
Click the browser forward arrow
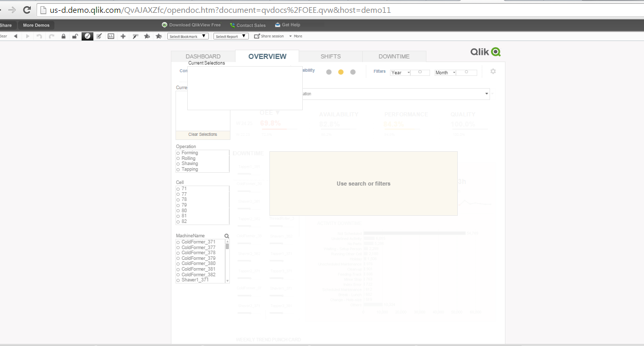click(x=12, y=10)
